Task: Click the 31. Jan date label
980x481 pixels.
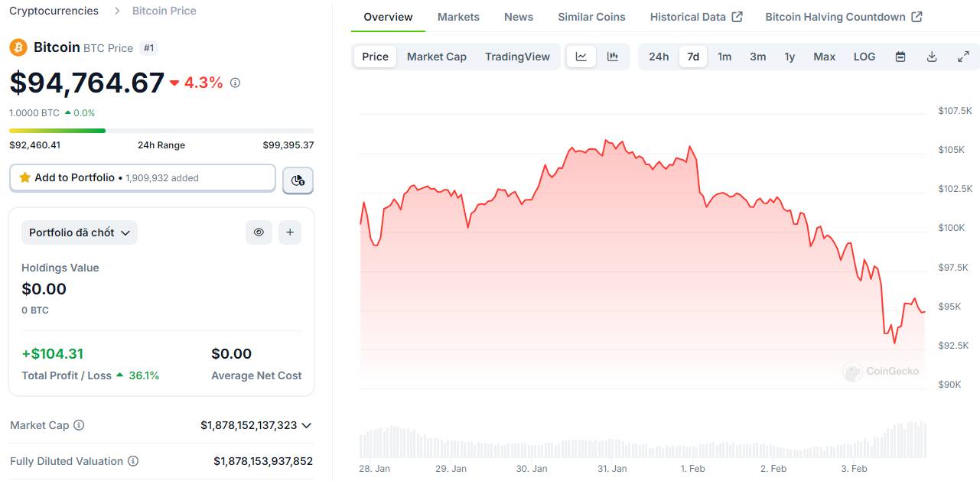Action: tap(612, 469)
